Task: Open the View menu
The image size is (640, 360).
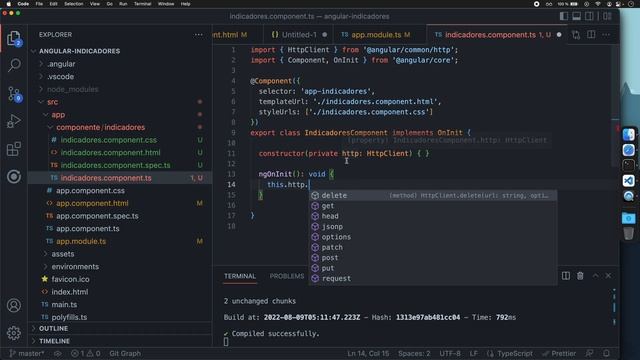Action: pyautogui.click(x=95, y=4)
